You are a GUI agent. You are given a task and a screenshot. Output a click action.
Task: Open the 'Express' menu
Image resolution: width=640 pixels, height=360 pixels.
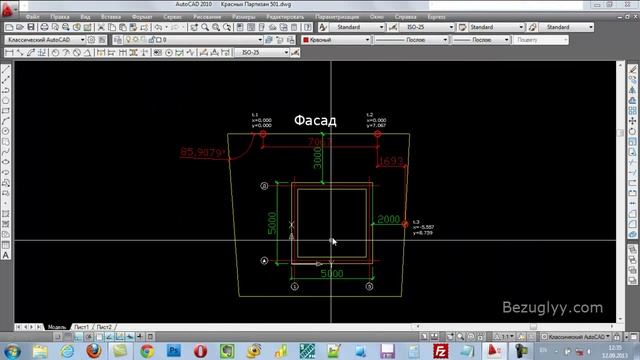pos(436,17)
